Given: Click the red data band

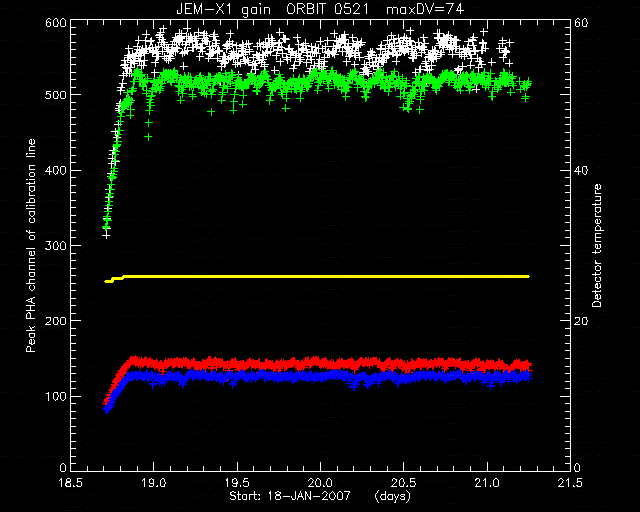Looking at the screenshot, I should click(x=317, y=363).
